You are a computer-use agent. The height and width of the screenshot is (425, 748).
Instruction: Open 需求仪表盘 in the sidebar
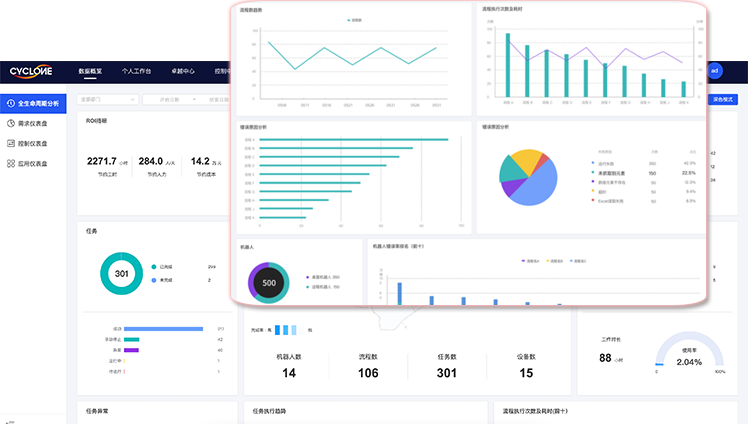pyautogui.click(x=33, y=124)
